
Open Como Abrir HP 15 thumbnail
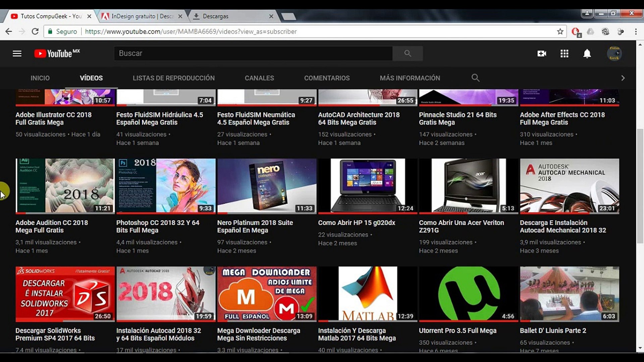coord(368,186)
